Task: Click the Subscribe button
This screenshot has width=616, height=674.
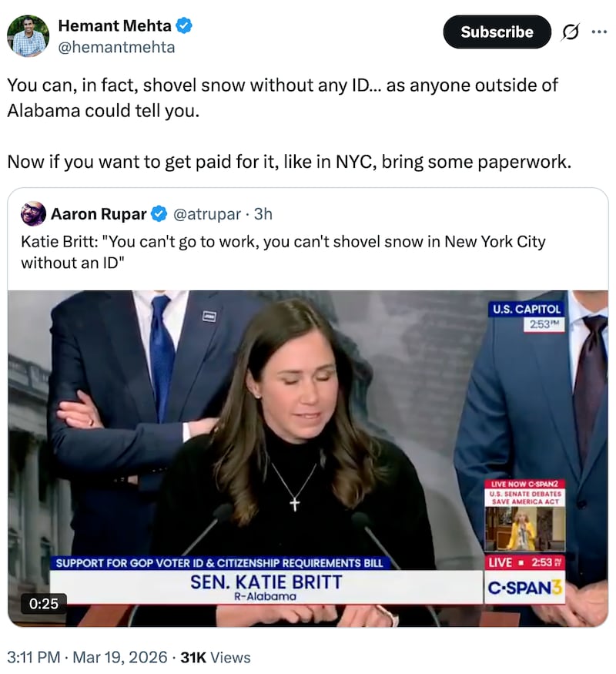Action: pos(497,32)
